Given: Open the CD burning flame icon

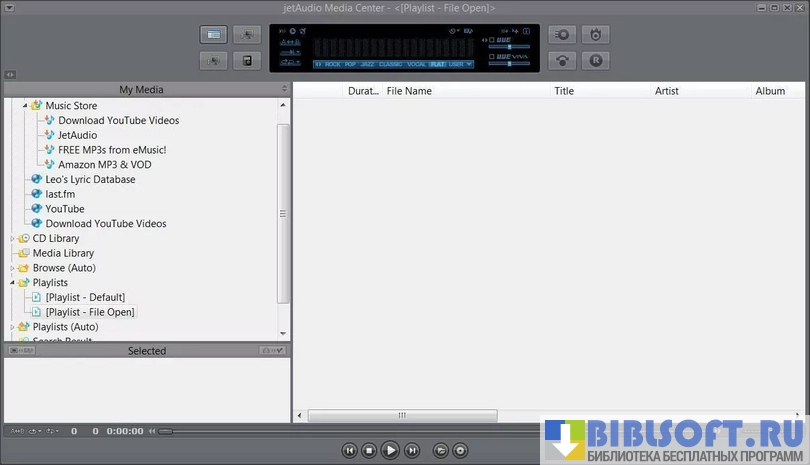Looking at the screenshot, I should coord(596,35).
